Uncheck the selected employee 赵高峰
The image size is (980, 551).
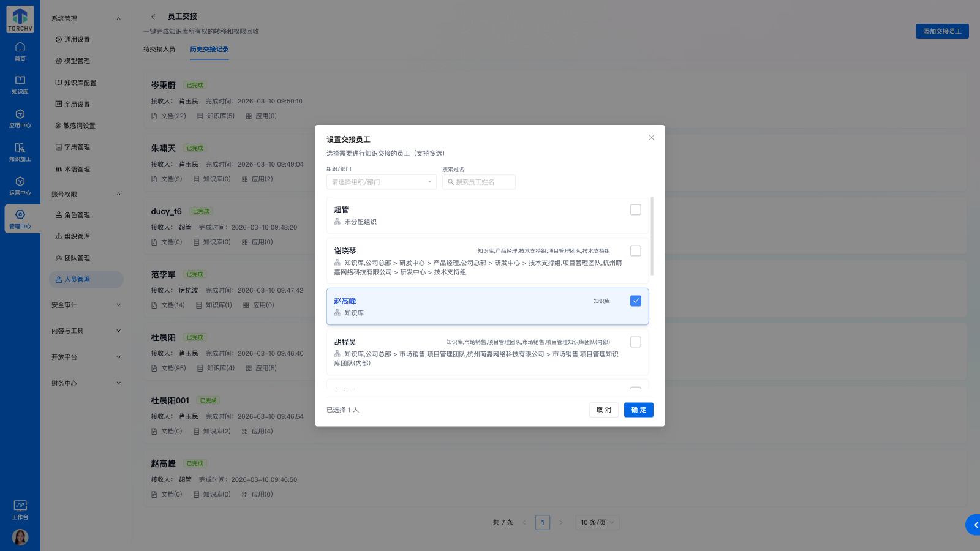point(636,301)
